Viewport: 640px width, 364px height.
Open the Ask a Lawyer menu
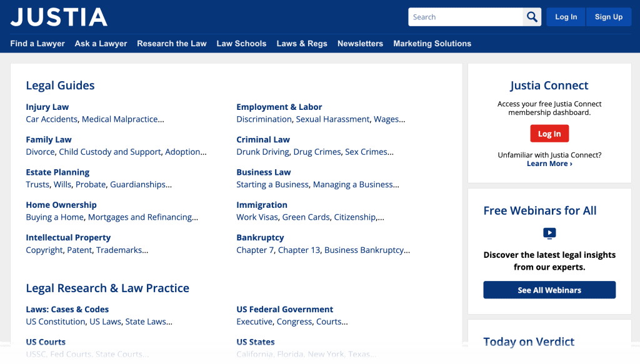point(101,44)
